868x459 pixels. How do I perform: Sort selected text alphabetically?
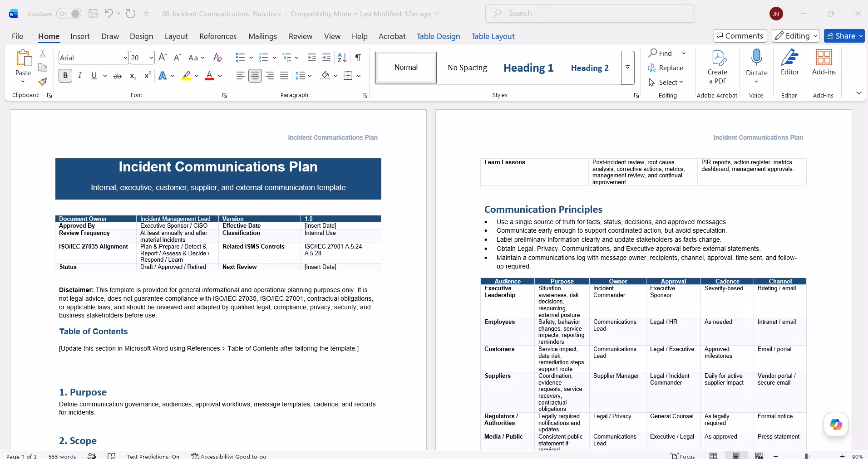tap(342, 58)
